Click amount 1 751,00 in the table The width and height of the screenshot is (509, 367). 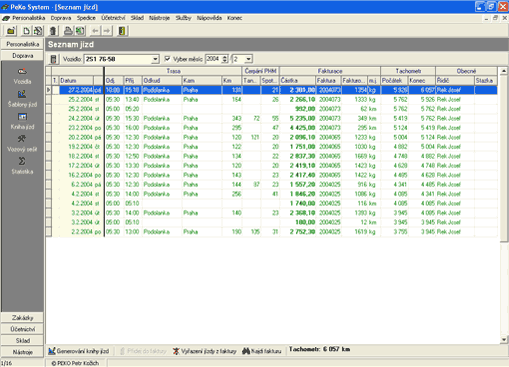pyautogui.click(x=302, y=147)
